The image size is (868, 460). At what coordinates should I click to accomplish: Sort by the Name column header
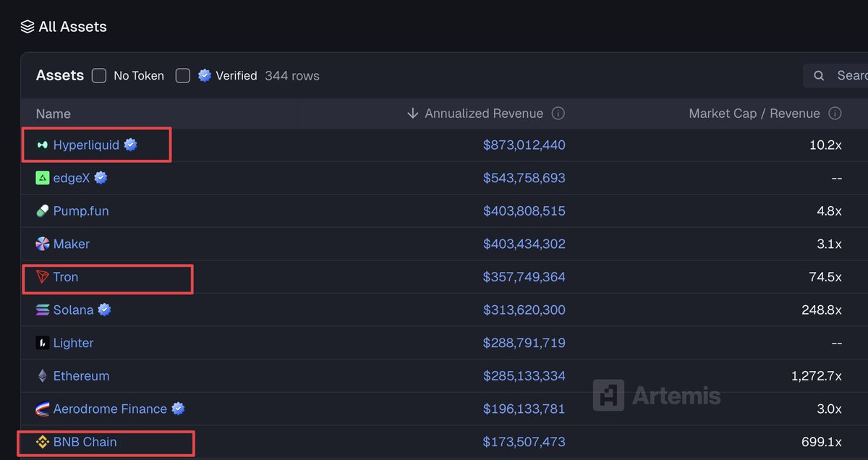(54, 114)
